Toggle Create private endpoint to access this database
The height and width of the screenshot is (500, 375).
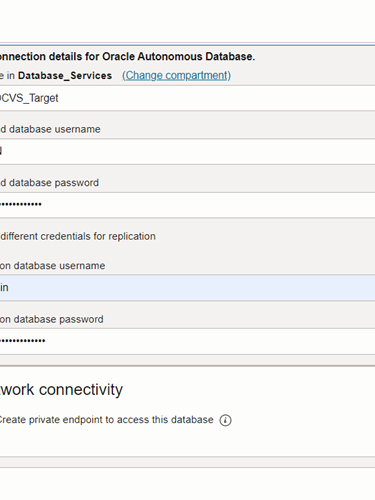106,420
